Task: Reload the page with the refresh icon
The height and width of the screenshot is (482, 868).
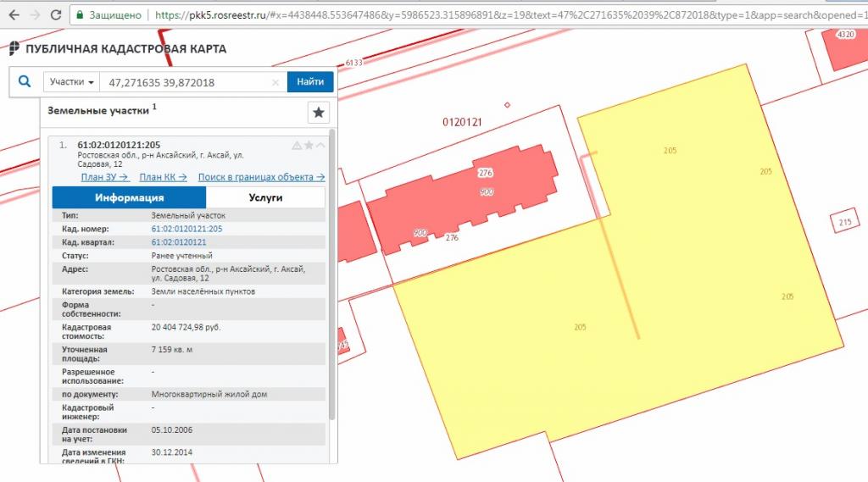Action: 55,15
